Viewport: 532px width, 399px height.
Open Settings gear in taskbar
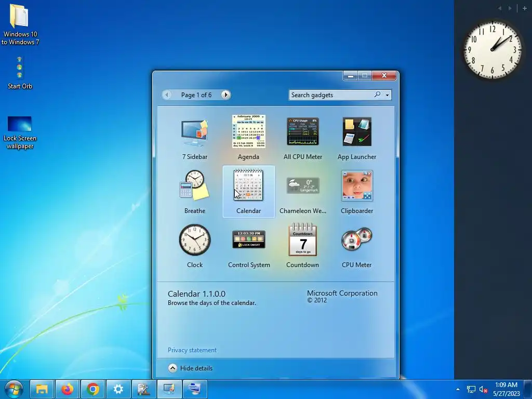point(118,389)
